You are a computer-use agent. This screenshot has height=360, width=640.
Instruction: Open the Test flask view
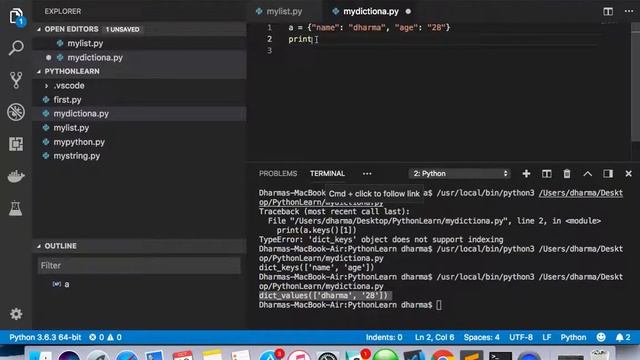point(16,208)
